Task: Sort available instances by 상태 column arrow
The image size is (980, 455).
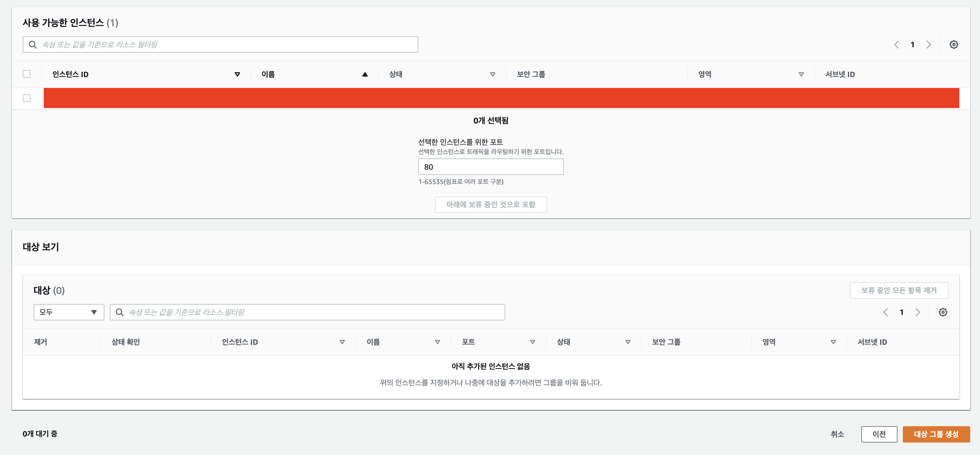Action: coord(492,74)
